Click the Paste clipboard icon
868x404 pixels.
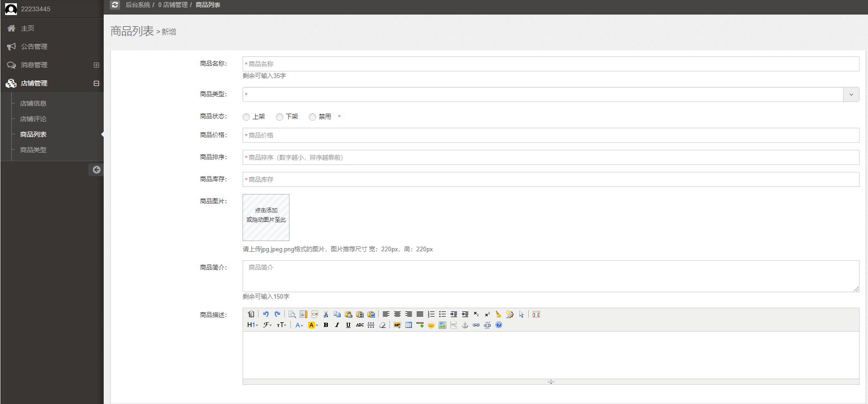pos(348,314)
